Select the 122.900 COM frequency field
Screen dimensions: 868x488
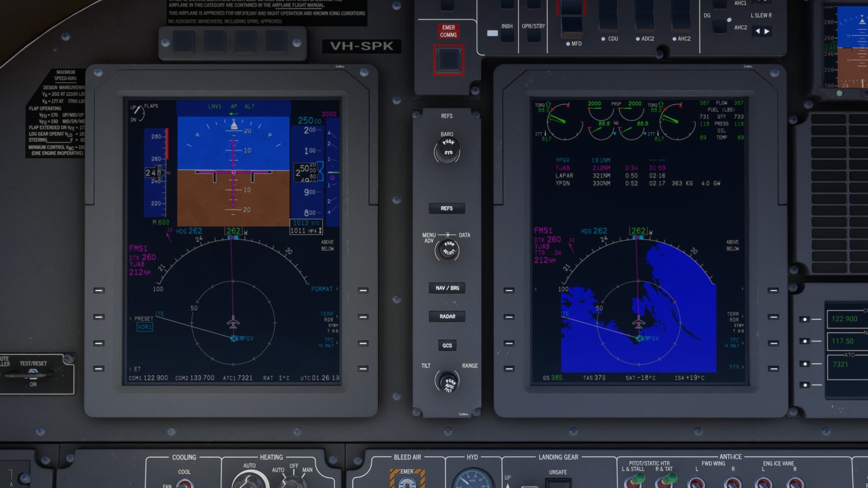tap(844, 319)
